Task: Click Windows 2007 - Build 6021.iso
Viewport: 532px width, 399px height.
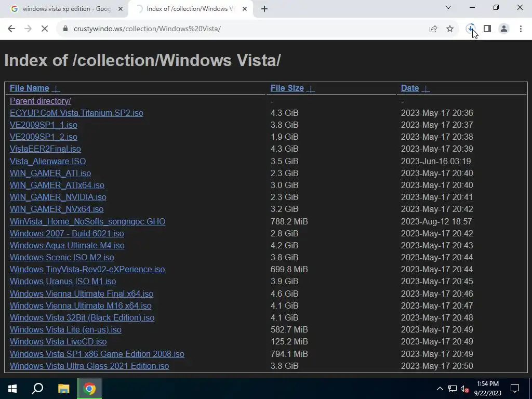Action: (67, 233)
